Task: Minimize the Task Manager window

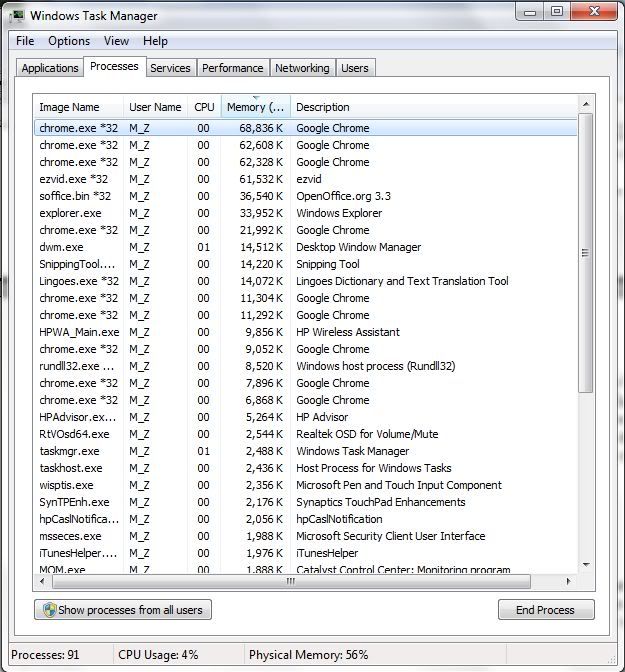Action: click(530, 11)
